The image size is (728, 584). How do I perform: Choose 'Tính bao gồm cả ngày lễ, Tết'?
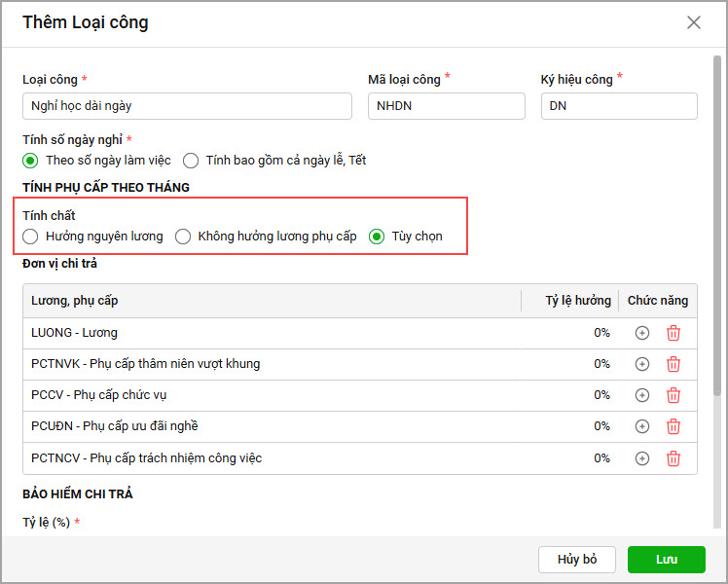[x=191, y=161]
